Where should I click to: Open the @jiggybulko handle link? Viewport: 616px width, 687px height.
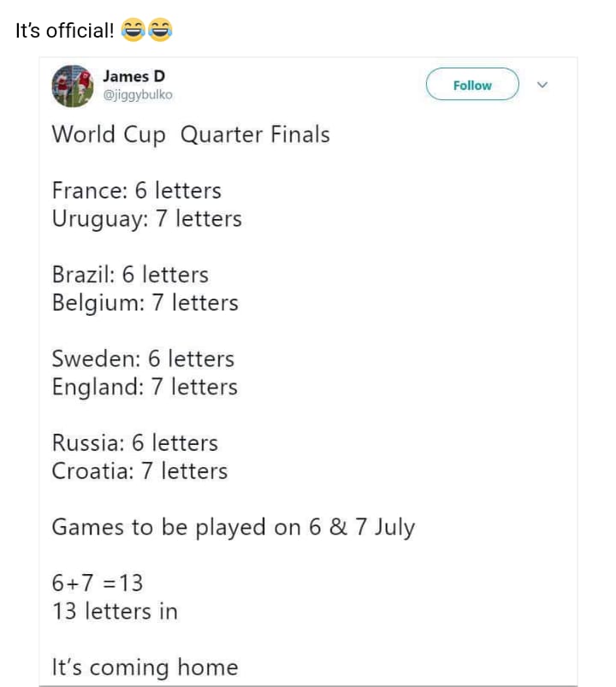point(138,95)
